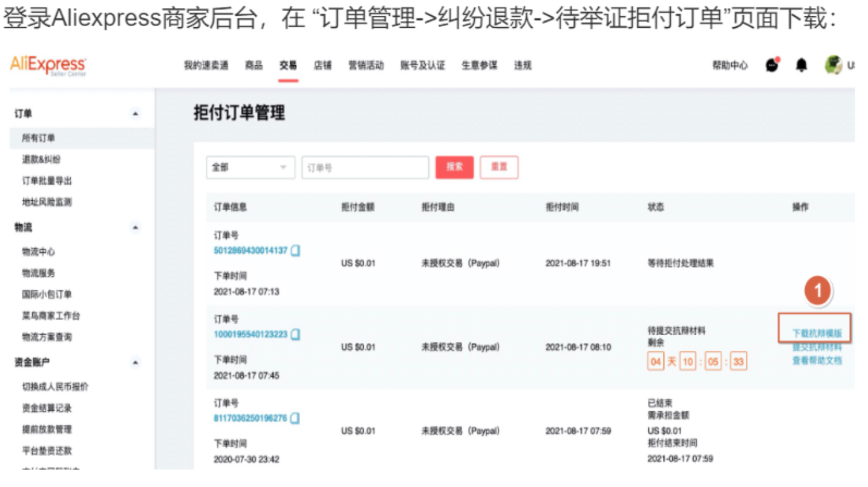
Task: Focus the 订单号 search input field
Action: [365, 168]
